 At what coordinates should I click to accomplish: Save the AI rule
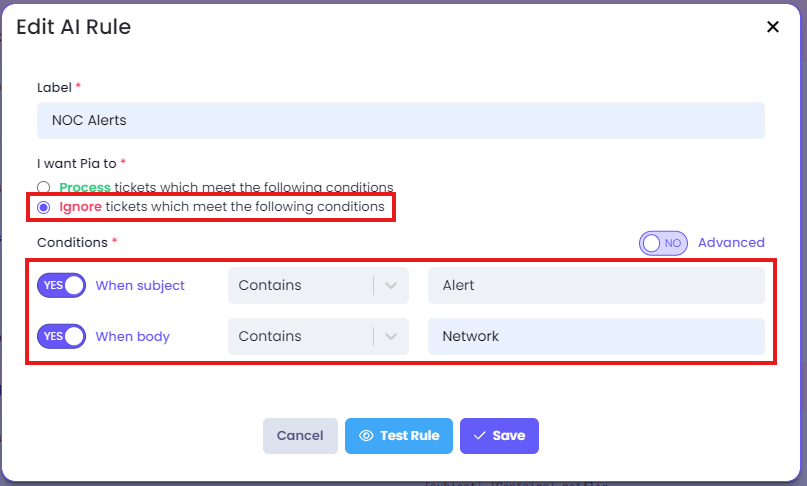tap(499, 436)
